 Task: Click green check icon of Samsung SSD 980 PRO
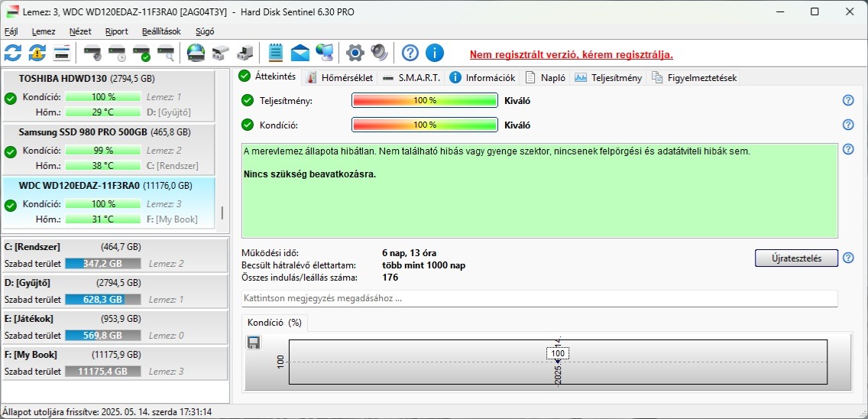coord(10,152)
